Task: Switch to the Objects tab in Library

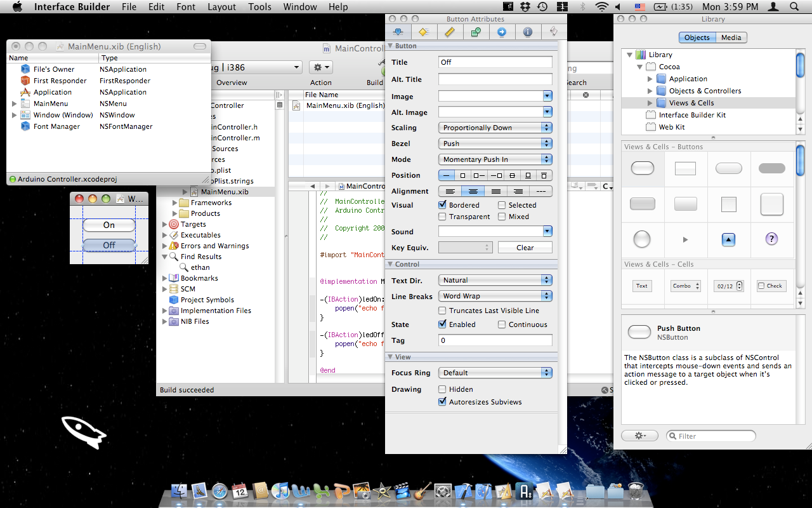Action: coord(697,37)
